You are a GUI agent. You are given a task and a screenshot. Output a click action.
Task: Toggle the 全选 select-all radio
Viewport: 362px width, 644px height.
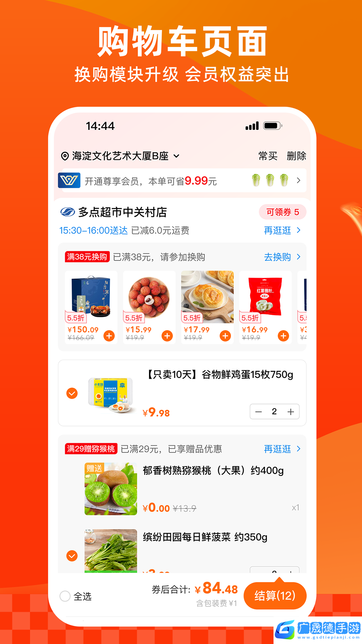click(x=65, y=596)
